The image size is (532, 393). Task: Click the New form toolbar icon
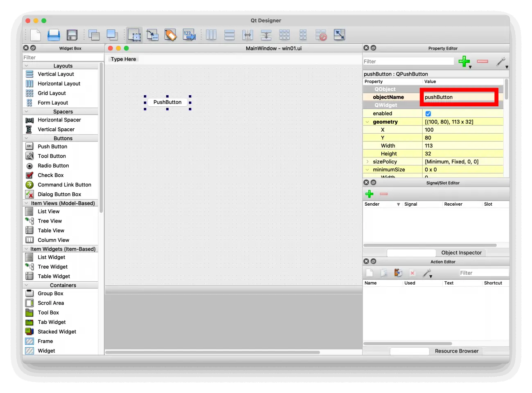pos(36,35)
